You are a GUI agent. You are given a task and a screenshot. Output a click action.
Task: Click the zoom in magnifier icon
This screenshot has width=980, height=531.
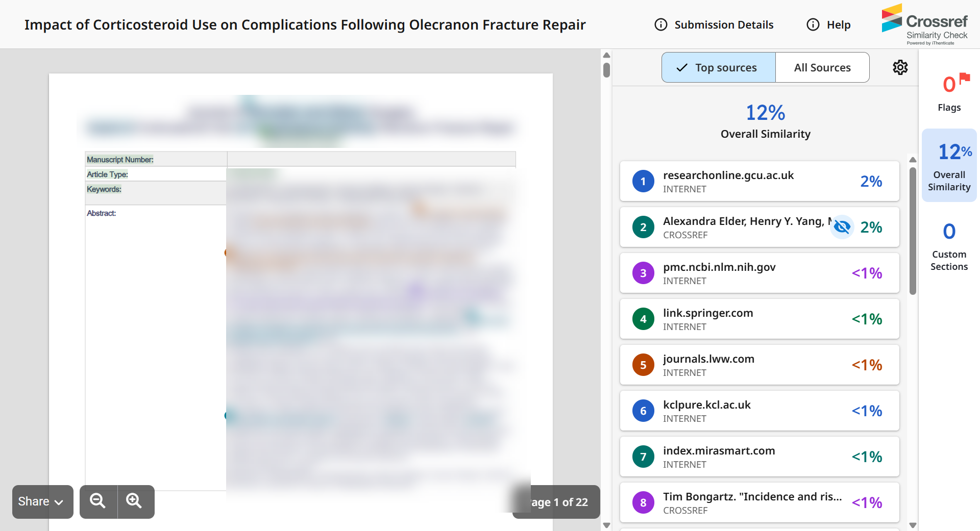click(135, 501)
